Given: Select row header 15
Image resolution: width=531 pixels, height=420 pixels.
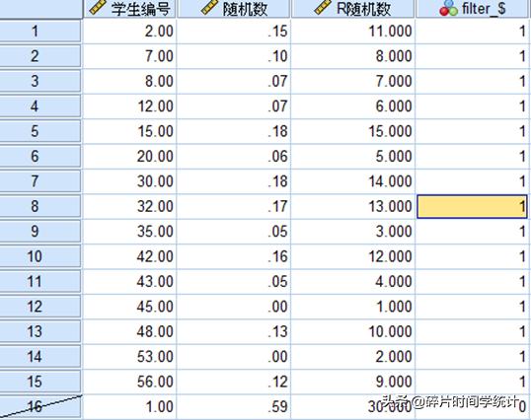Looking at the screenshot, I should click(40, 382).
